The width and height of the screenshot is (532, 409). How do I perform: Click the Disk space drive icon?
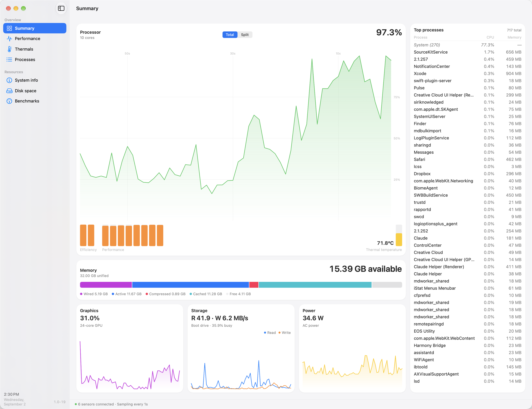click(x=9, y=91)
